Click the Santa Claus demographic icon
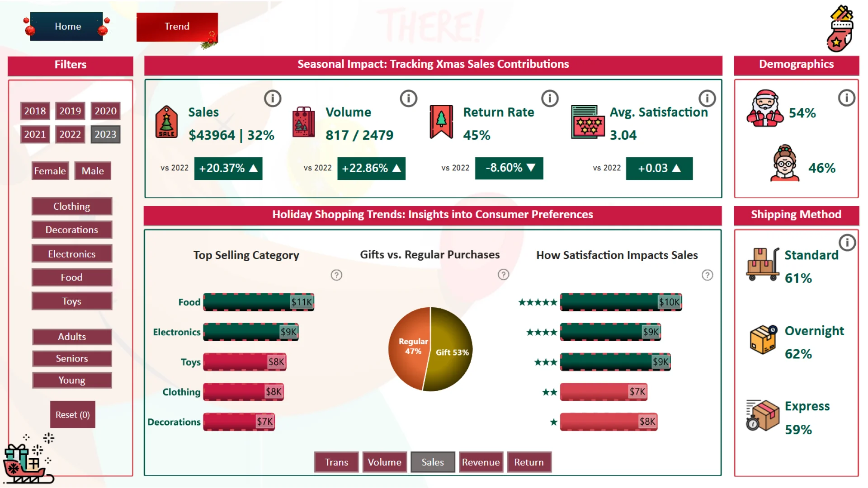The image size is (868, 488). (x=765, y=108)
